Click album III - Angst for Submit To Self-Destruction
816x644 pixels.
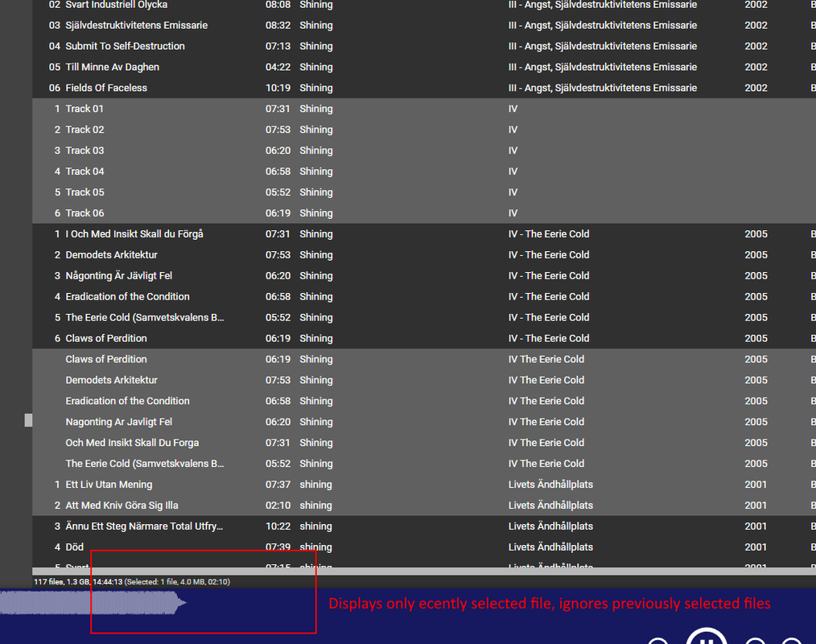pos(603,47)
